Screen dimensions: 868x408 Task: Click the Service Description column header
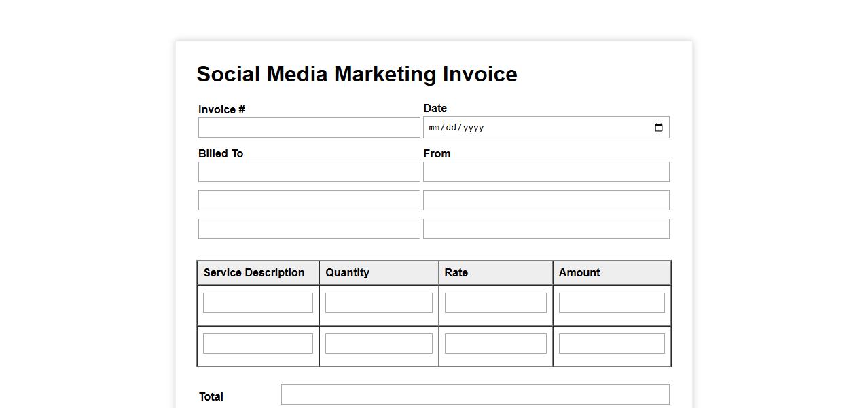click(254, 273)
